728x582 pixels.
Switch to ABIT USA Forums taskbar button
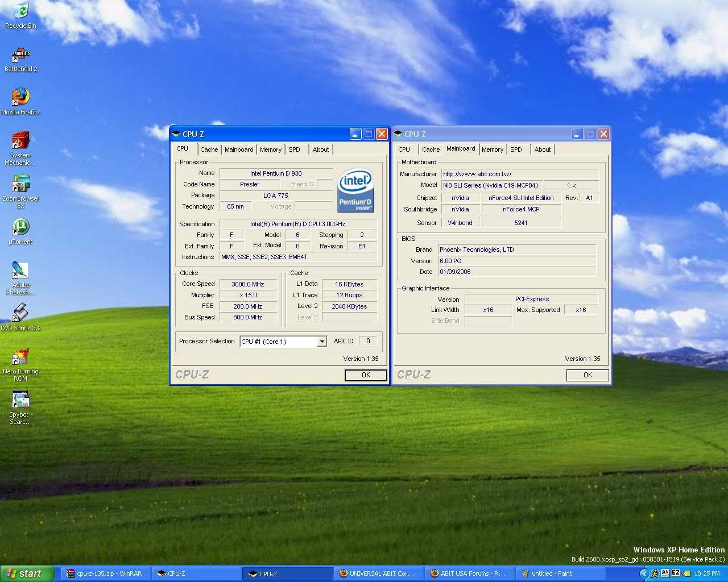pyautogui.click(x=469, y=573)
